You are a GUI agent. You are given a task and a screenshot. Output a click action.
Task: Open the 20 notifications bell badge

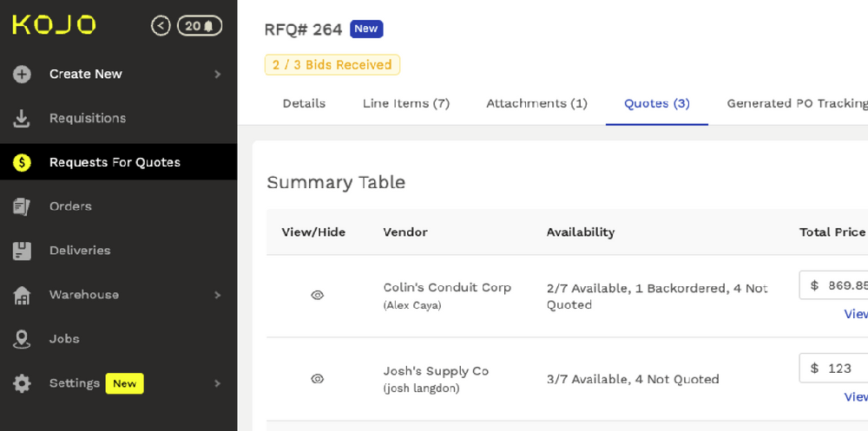[x=200, y=25]
